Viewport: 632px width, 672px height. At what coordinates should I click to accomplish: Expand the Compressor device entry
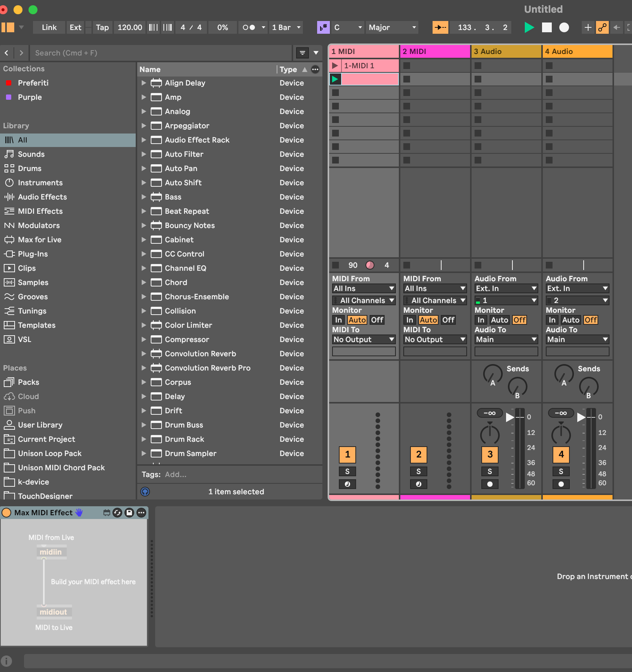144,339
